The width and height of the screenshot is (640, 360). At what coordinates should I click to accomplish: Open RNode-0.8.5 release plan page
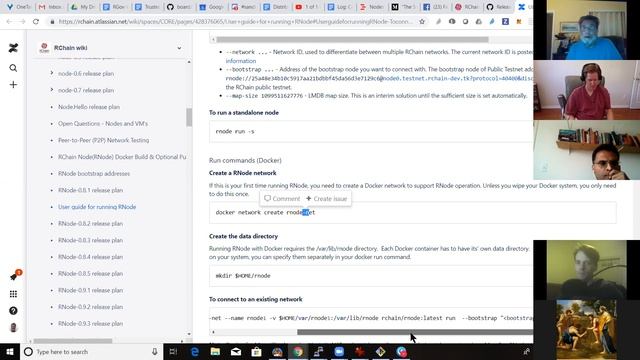[91, 273]
